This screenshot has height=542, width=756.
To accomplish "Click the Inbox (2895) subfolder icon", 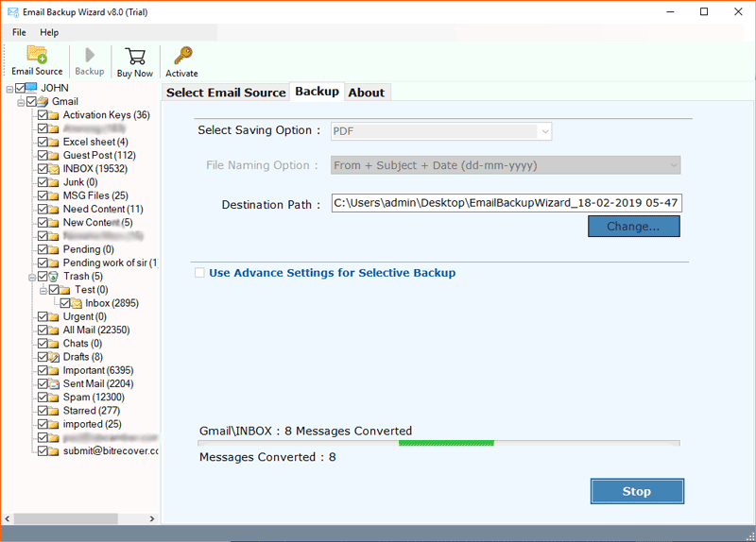I will point(77,303).
